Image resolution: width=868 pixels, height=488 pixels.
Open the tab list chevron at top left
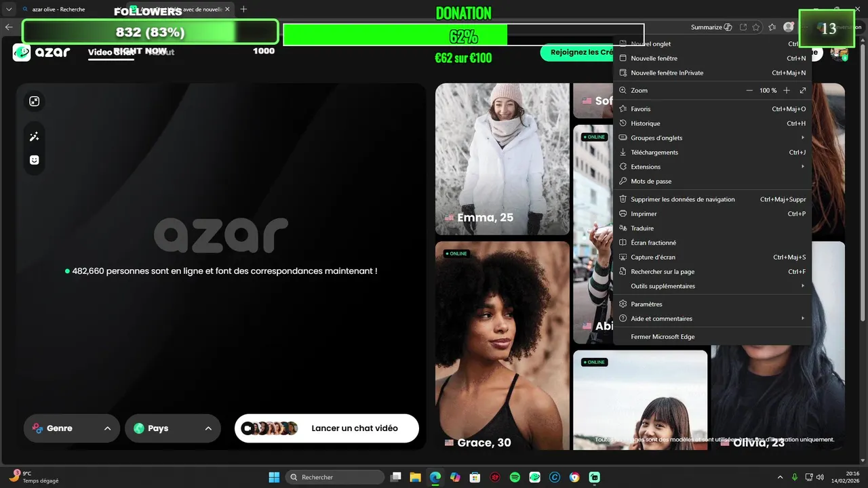coord(9,9)
